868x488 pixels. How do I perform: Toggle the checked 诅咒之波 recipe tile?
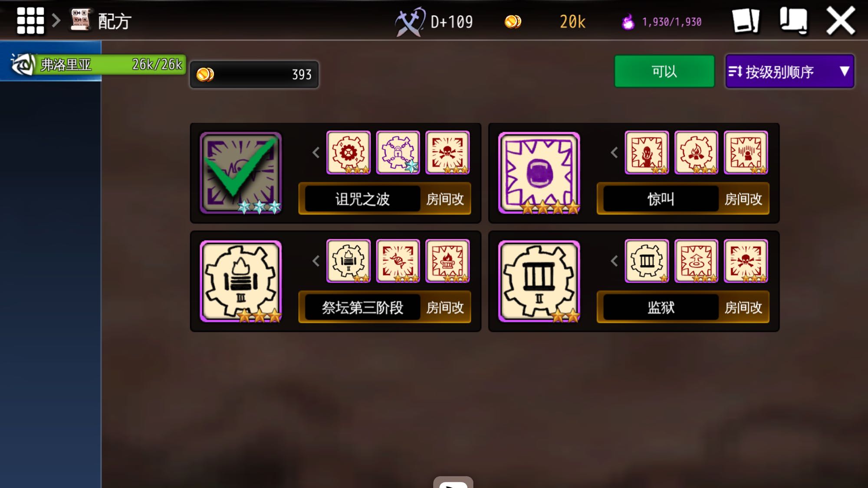(x=241, y=173)
